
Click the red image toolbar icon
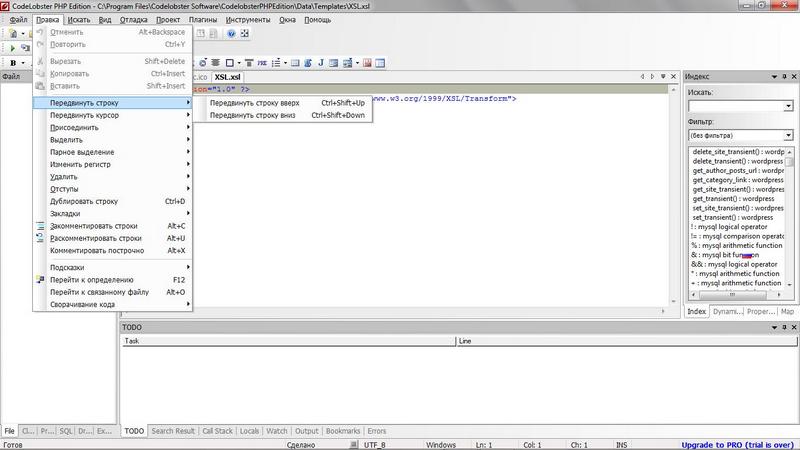tap(367, 63)
